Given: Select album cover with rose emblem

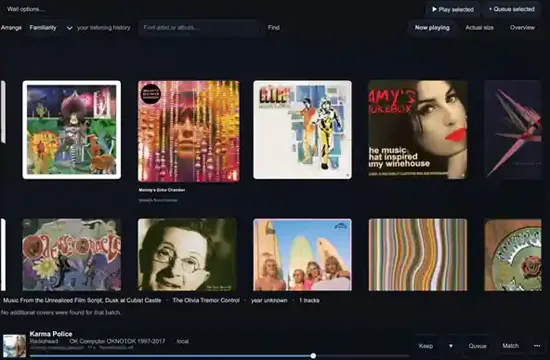Looking at the screenshot, I should [x=513, y=255].
